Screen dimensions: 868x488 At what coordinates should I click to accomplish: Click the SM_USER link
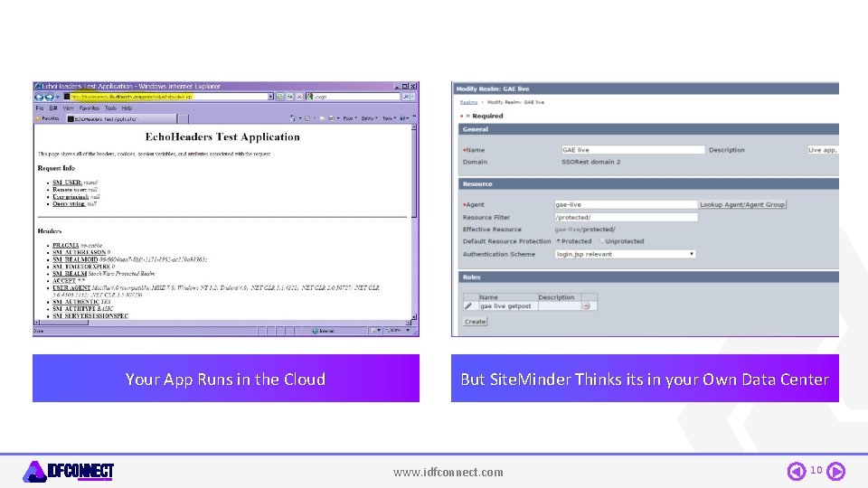pos(67,182)
